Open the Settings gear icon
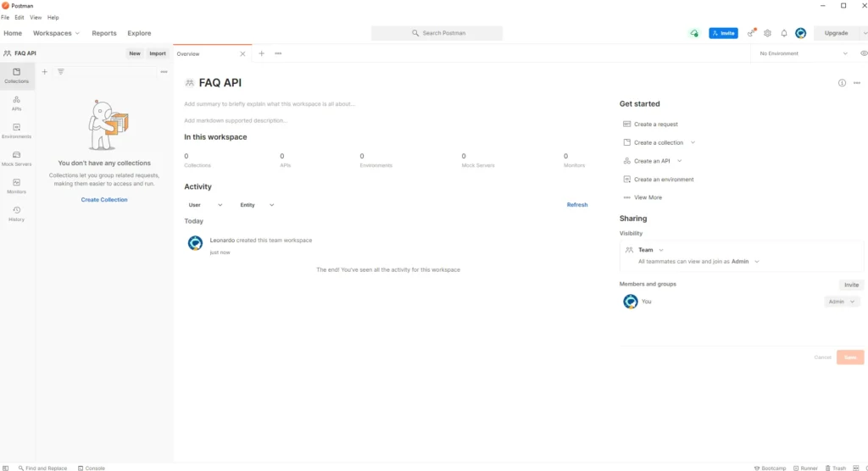The image size is (868, 471). 768,33
